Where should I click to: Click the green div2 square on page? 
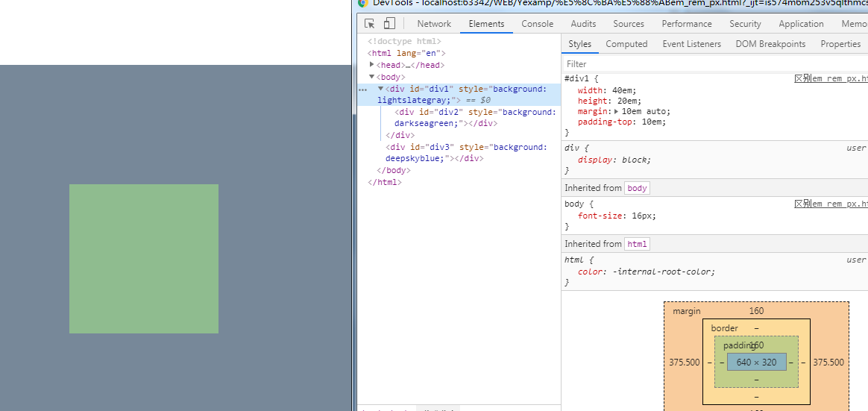(x=144, y=259)
